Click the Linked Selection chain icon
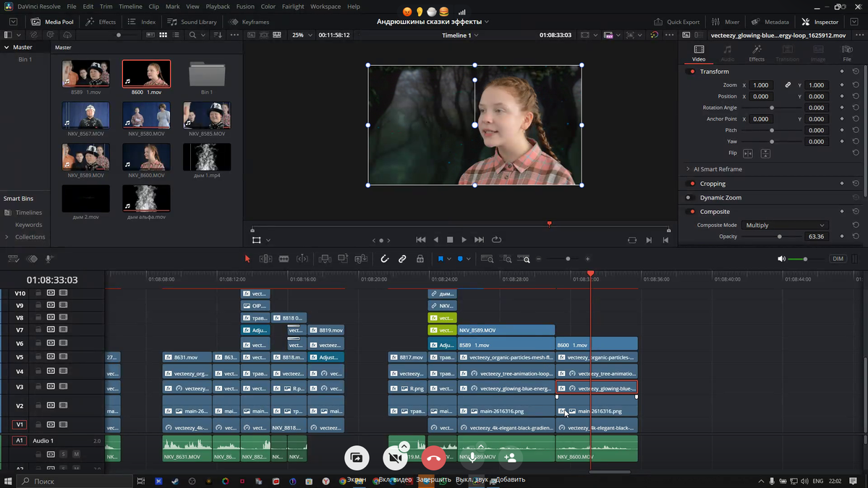The width and height of the screenshot is (868, 488). 402,259
